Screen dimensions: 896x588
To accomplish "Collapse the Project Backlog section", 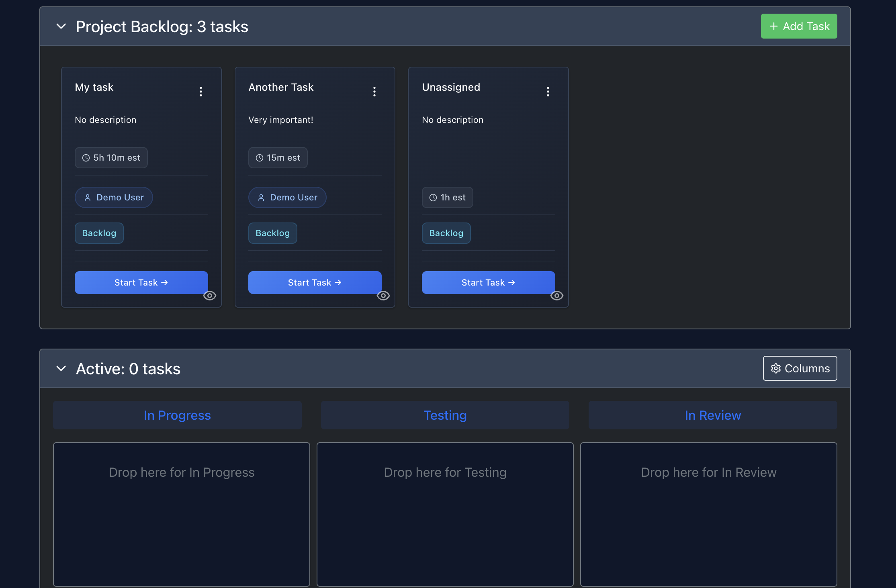I will [61, 26].
